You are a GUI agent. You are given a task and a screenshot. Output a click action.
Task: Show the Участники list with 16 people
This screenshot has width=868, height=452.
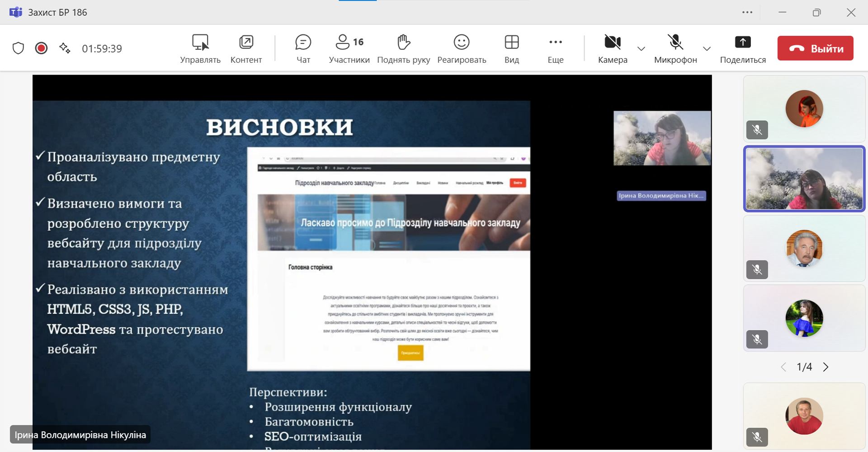point(349,48)
